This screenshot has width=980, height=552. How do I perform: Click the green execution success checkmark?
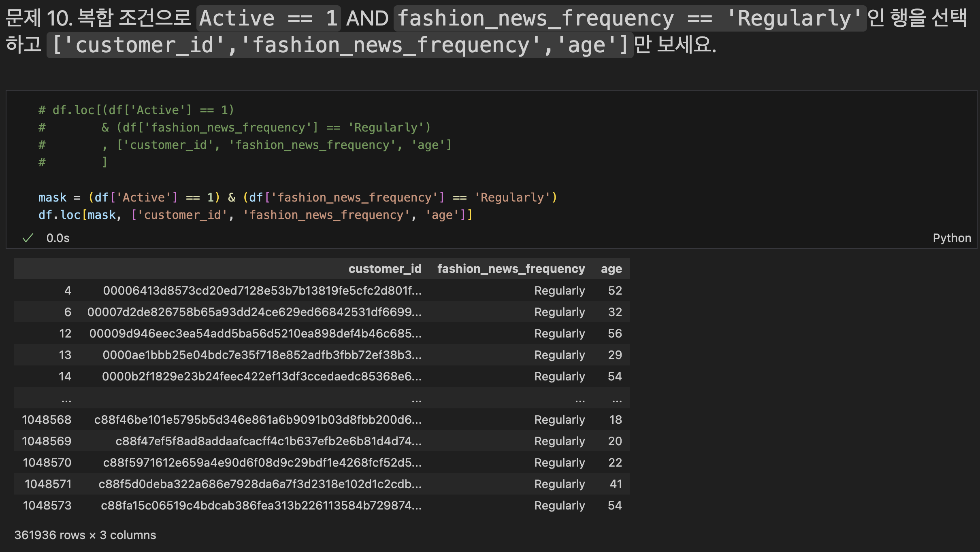coord(28,238)
